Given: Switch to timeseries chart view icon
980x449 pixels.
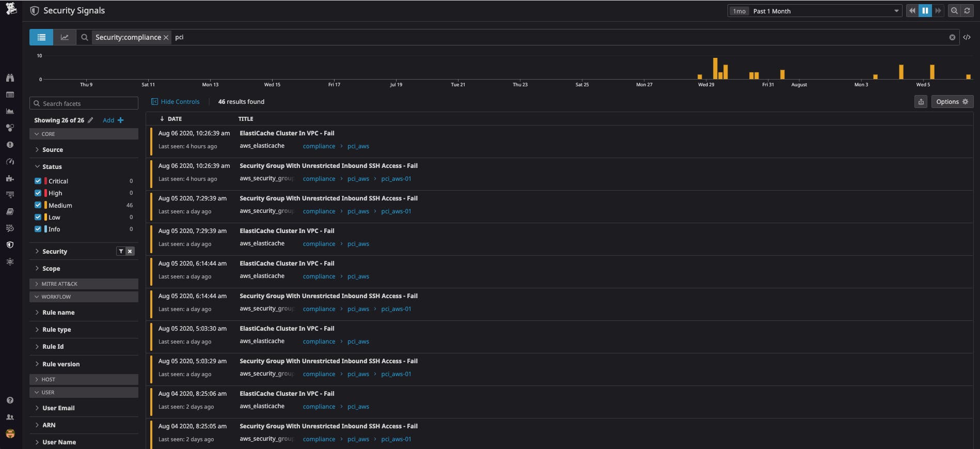Looking at the screenshot, I should point(65,37).
